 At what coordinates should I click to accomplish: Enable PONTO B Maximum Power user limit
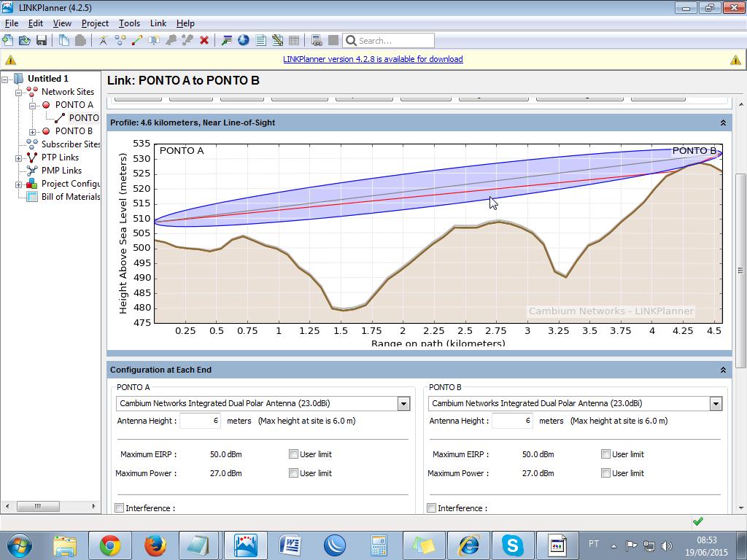tap(605, 473)
